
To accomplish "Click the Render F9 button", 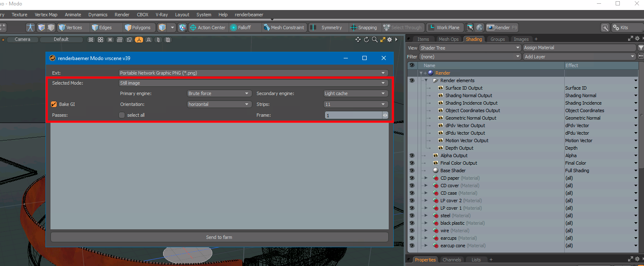I will (x=502, y=28).
